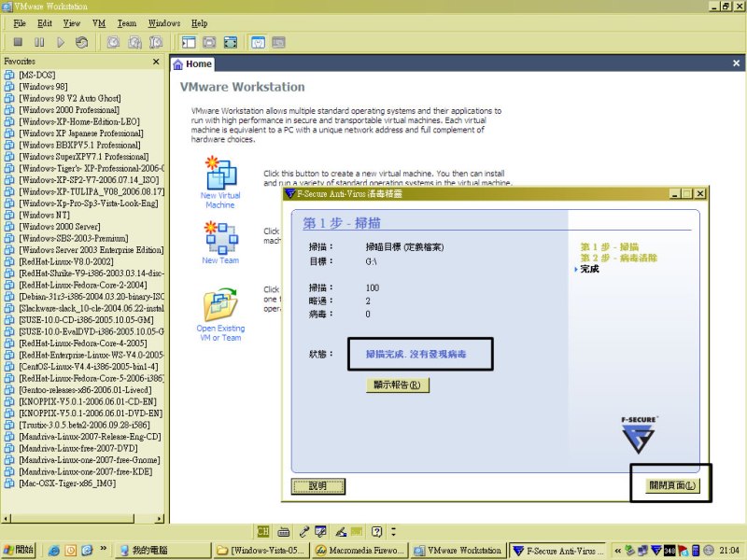Open the Team menu
The width and height of the screenshot is (747, 560).
tap(127, 23)
